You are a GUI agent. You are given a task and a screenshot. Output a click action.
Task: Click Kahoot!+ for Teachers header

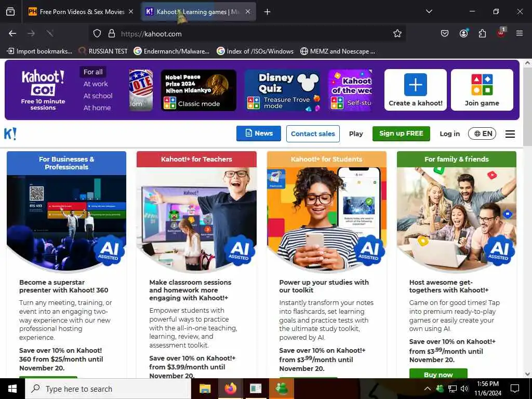tap(196, 159)
